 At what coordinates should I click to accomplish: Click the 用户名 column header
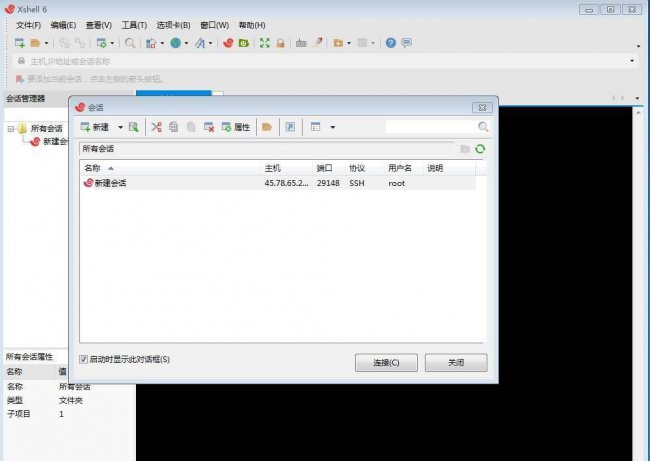pyautogui.click(x=404, y=168)
